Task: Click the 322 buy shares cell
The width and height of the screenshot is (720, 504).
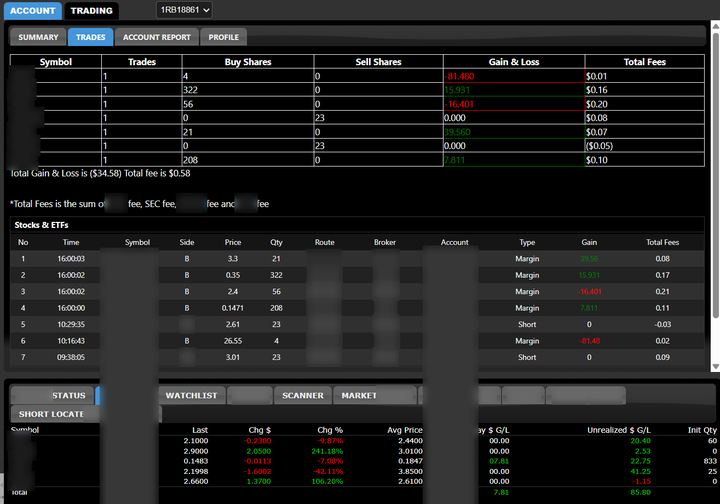Action: click(x=248, y=90)
